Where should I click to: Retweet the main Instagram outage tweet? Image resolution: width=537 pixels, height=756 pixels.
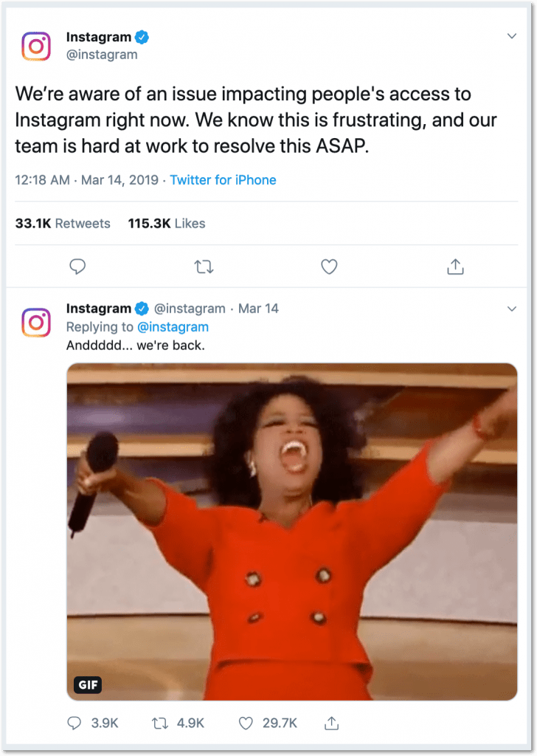[x=204, y=267]
